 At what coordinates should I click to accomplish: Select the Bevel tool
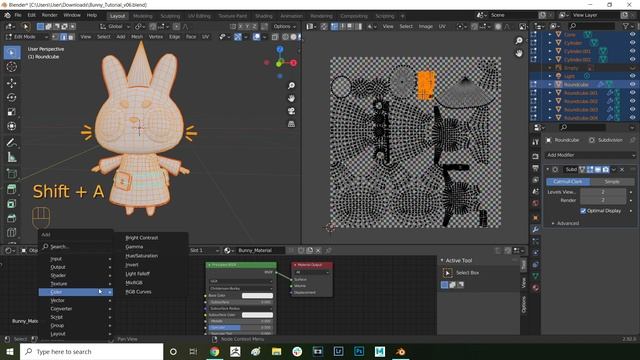(x=12, y=218)
